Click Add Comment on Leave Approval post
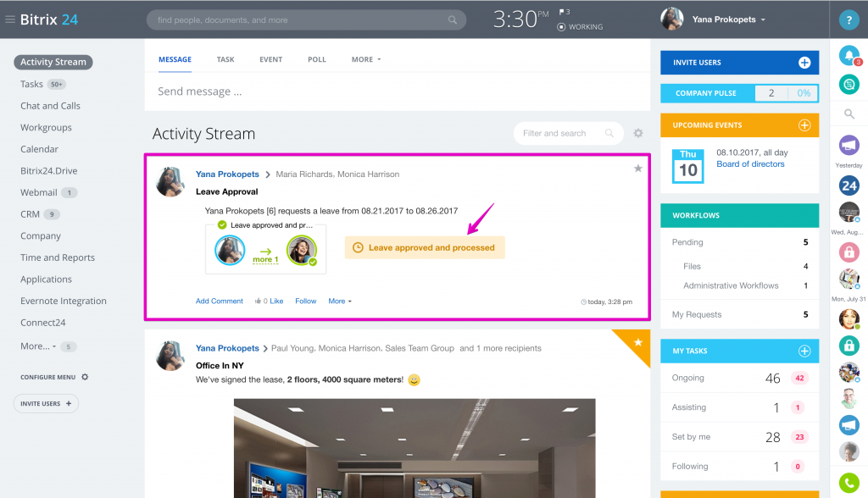 click(x=220, y=301)
